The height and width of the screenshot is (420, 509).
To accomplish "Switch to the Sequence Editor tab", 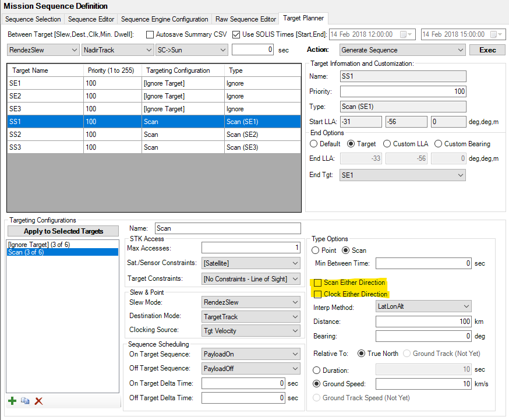I will click(91, 19).
